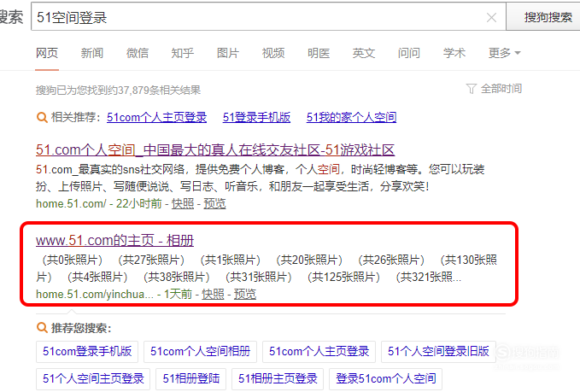Viewport: 580px width, 392px height.
Task: Expand the 更多 dropdown
Action: 505,53
